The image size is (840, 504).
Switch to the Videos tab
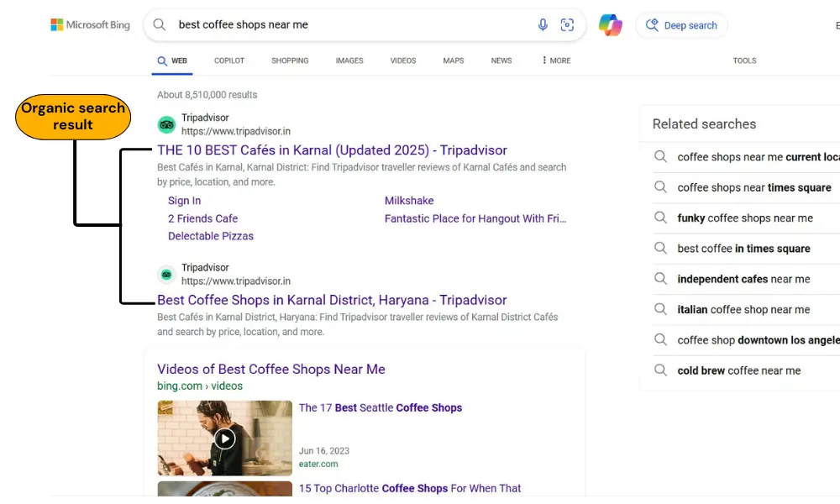(x=403, y=60)
